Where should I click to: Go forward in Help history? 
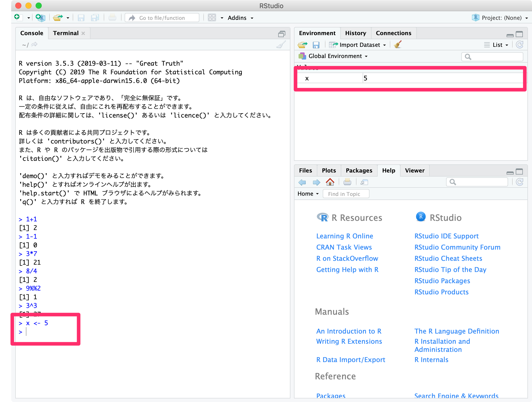tap(316, 182)
